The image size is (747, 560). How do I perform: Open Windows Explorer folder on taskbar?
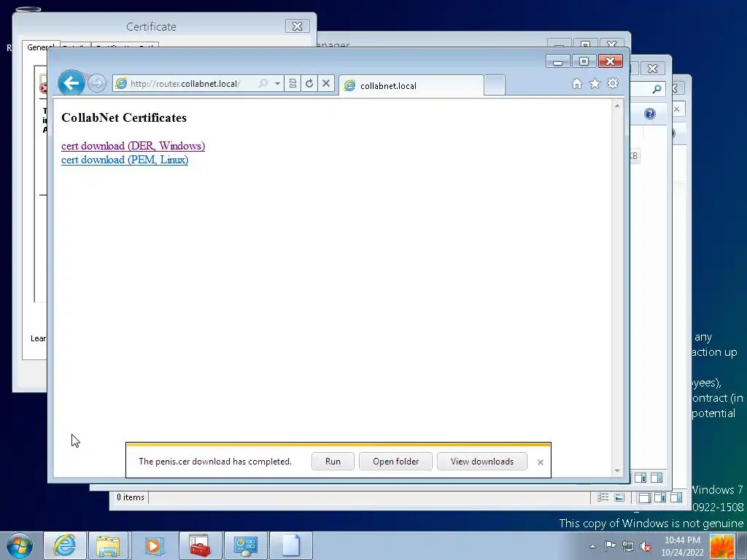pos(108,545)
